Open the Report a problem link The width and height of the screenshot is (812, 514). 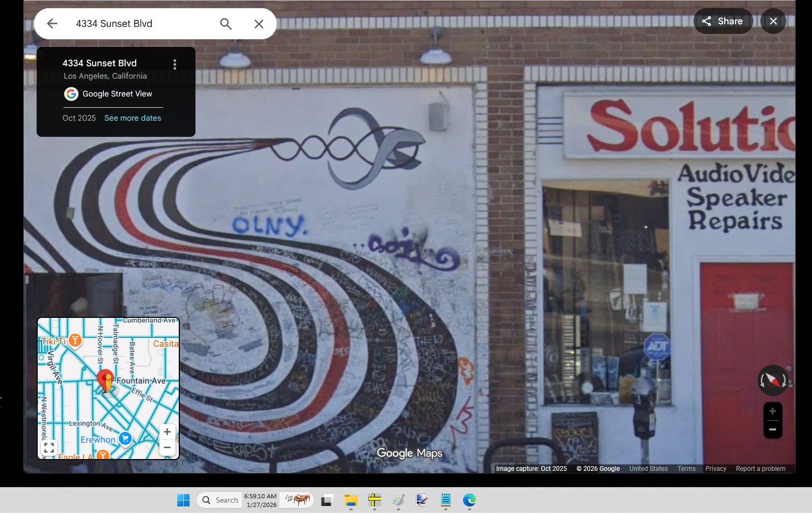tap(760, 469)
